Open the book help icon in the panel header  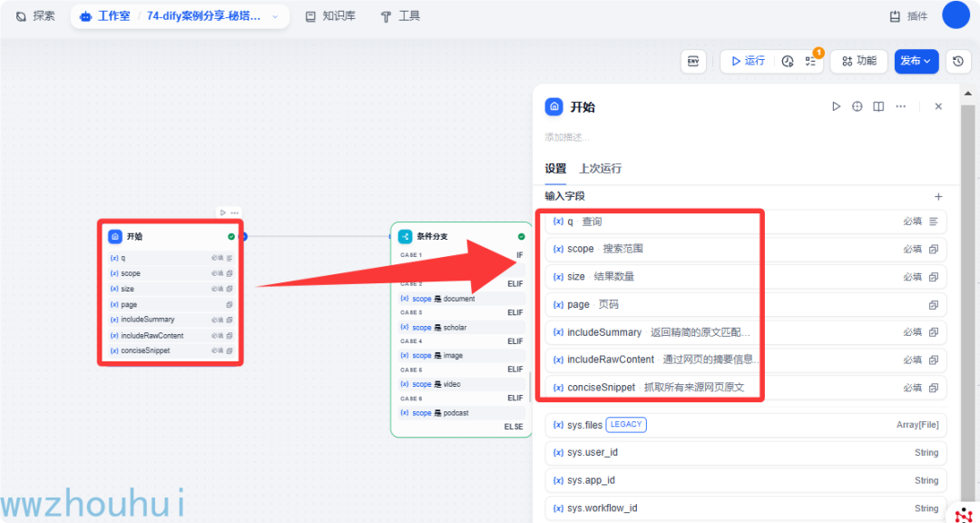tap(878, 107)
